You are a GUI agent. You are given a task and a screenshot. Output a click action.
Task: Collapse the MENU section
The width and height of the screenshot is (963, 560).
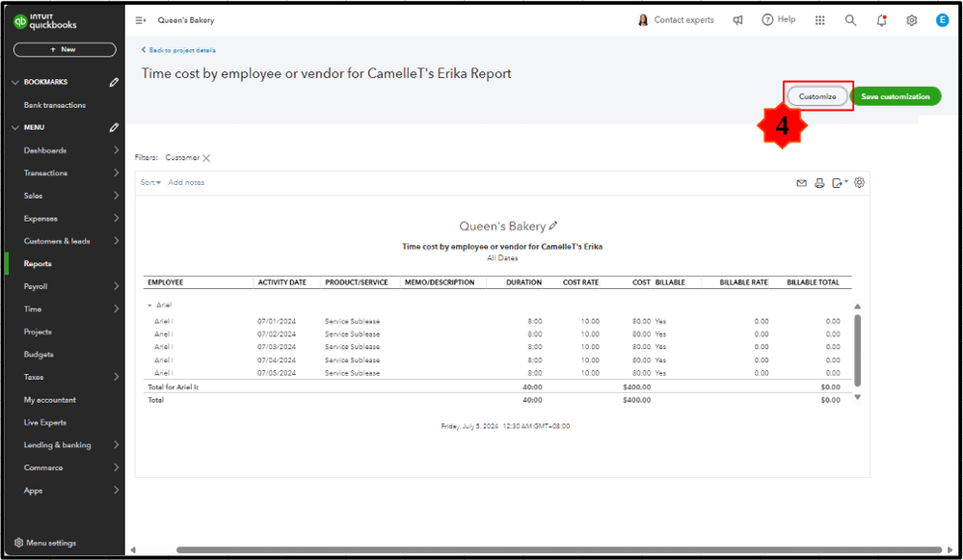tap(15, 128)
